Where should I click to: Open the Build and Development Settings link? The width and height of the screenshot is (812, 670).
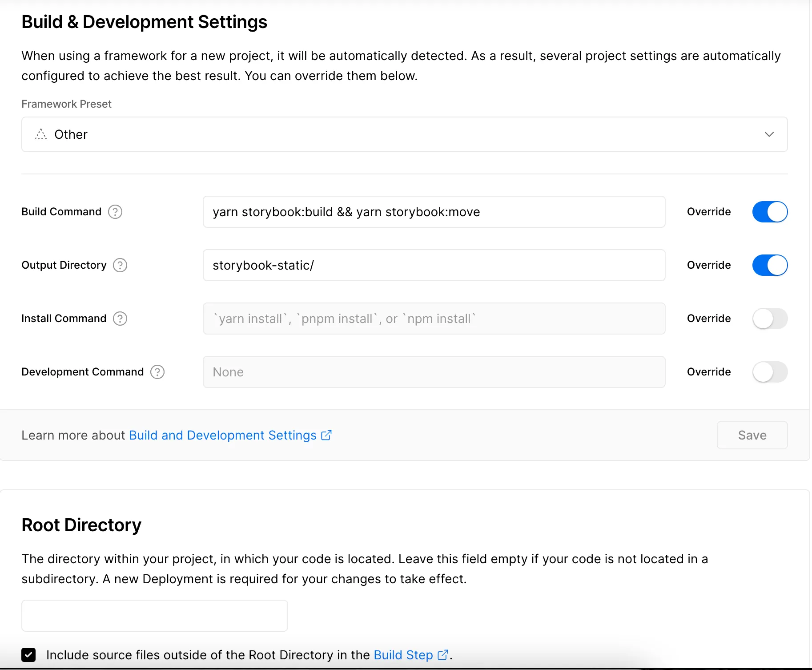point(222,435)
